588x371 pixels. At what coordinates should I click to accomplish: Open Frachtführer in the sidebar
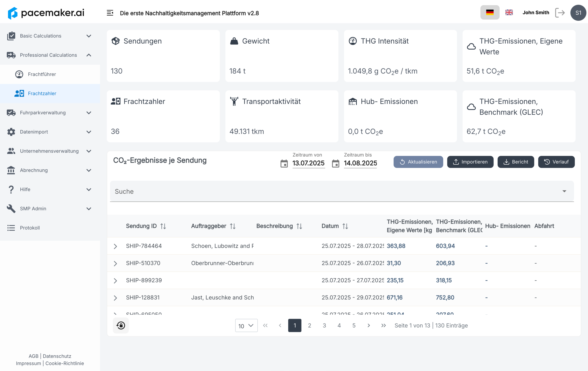point(42,74)
